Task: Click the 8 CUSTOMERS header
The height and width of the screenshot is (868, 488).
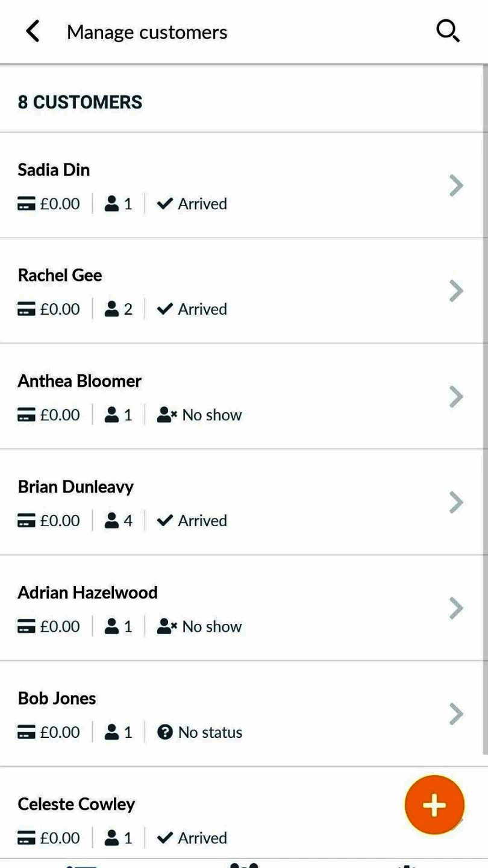Action: click(x=80, y=102)
